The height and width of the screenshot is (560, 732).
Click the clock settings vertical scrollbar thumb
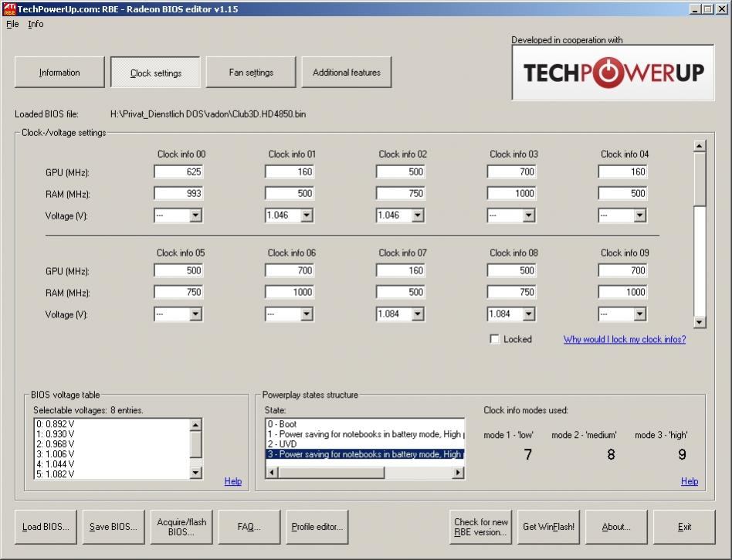pyautogui.click(x=700, y=178)
